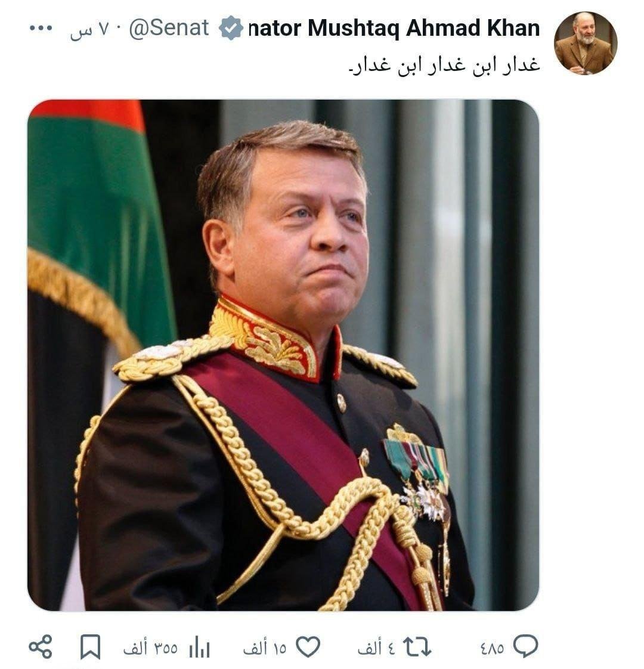
Task: Click the blue verified badge icon
Action: (230, 29)
